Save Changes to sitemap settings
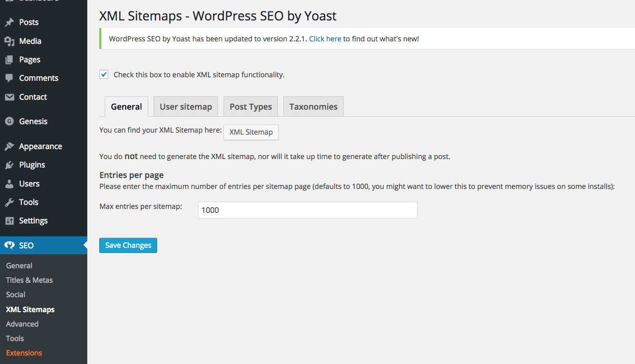 tap(128, 245)
